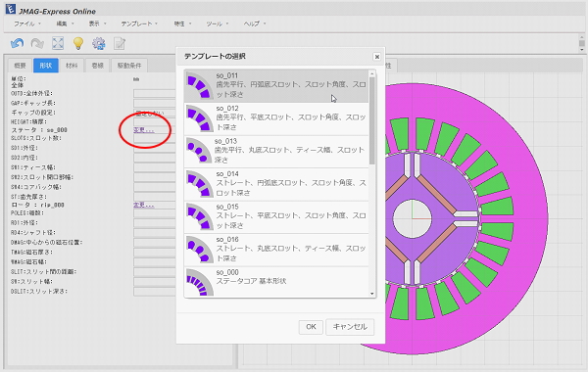Click the 変更 link next to ロータ
This screenshot has width=588, height=372.
coord(144,205)
